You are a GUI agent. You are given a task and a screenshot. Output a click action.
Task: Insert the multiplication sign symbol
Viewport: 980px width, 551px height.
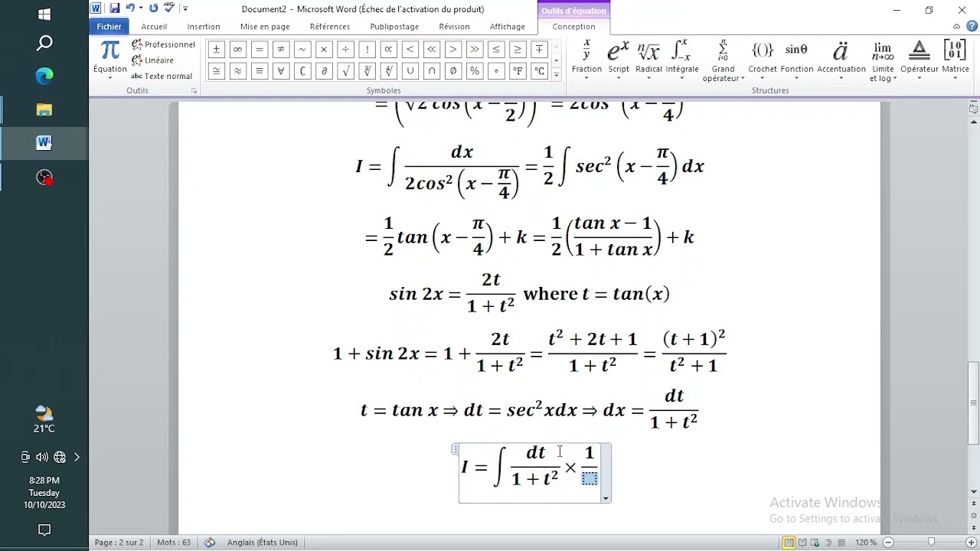pos(324,50)
